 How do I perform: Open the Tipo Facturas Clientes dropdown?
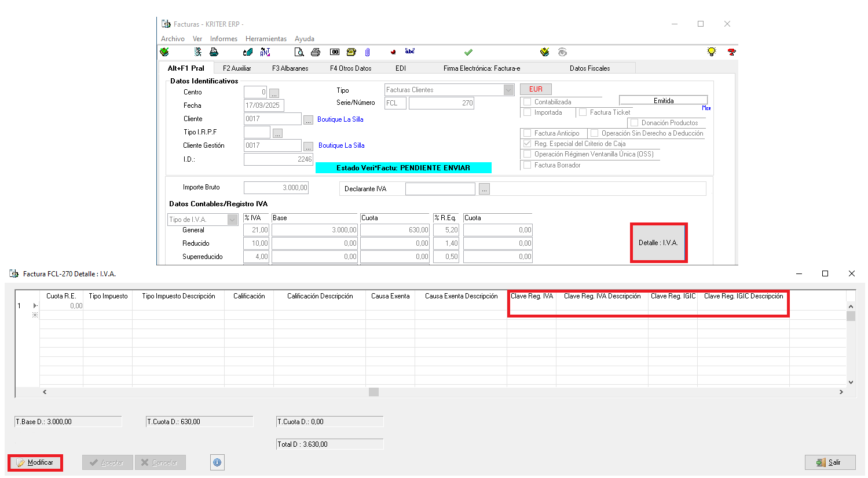508,90
